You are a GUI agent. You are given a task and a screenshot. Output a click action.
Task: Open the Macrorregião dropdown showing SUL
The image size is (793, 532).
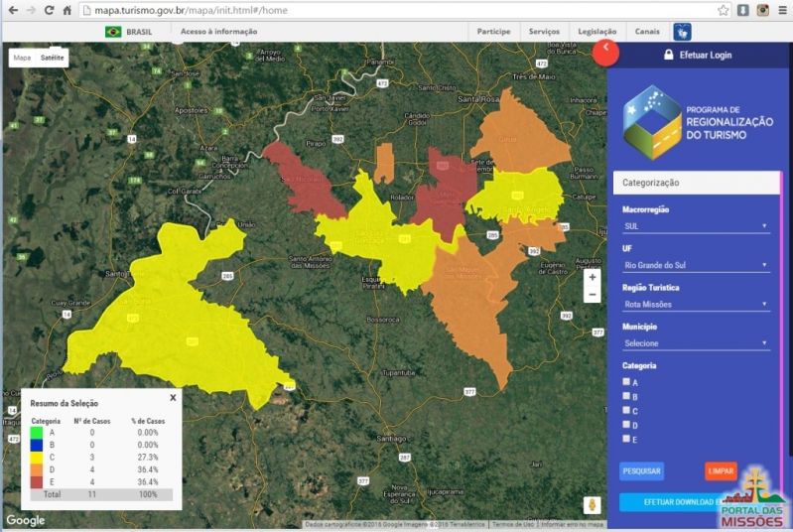coord(695,226)
